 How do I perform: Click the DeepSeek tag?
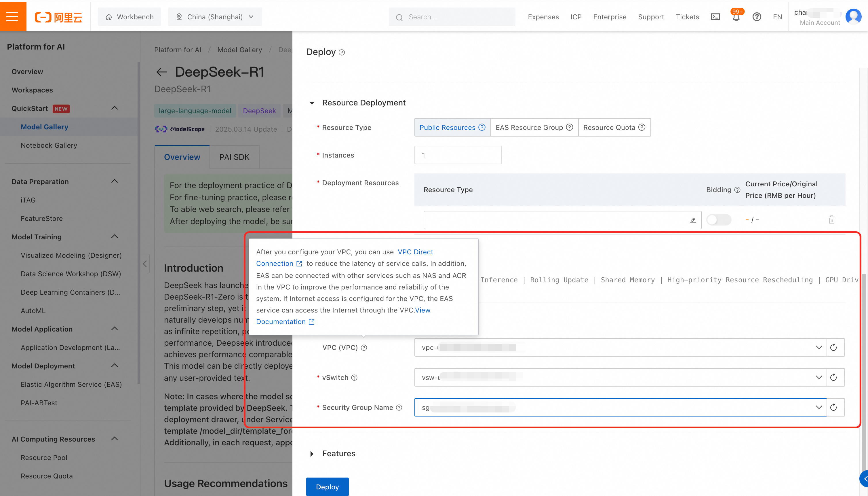pyautogui.click(x=259, y=111)
